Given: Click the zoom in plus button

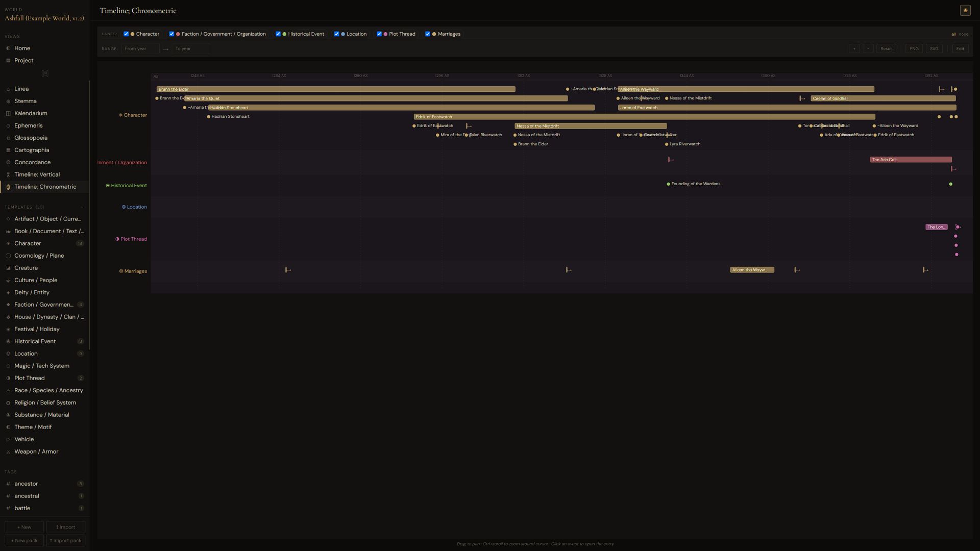Looking at the screenshot, I should 854,49.
